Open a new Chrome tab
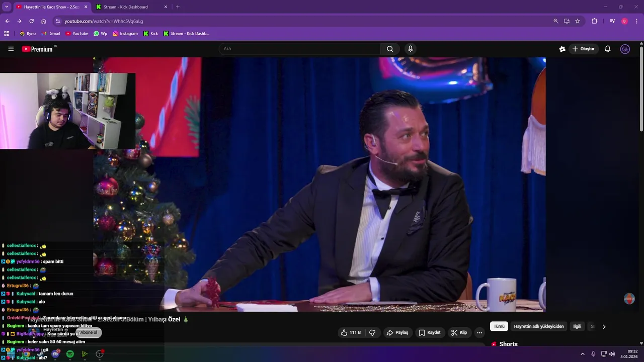This screenshot has width=644, height=362. click(x=178, y=7)
